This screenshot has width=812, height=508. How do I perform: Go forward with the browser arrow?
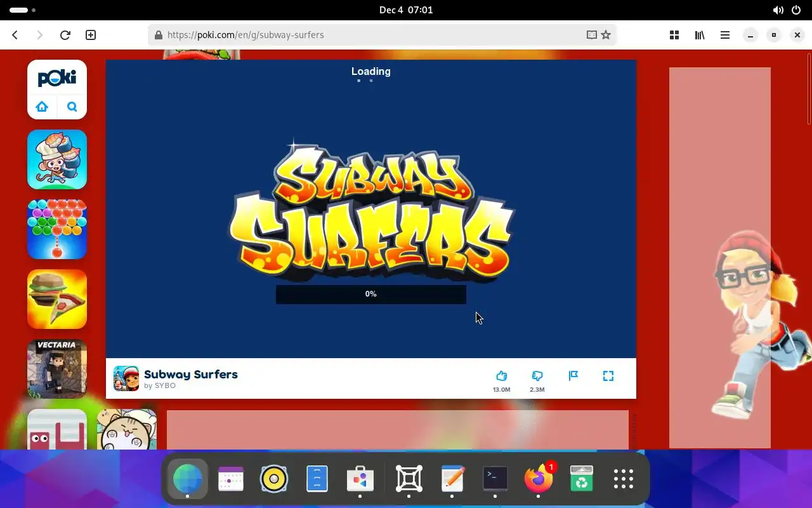click(40, 35)
